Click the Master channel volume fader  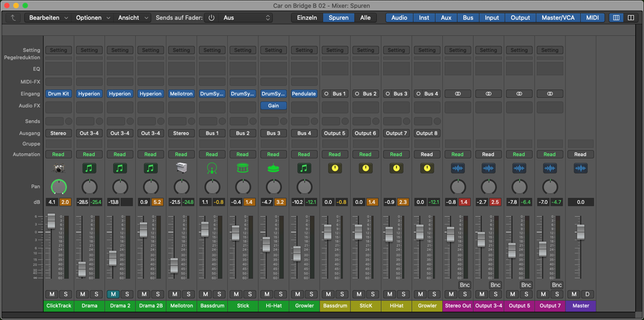tap(580, 231)
